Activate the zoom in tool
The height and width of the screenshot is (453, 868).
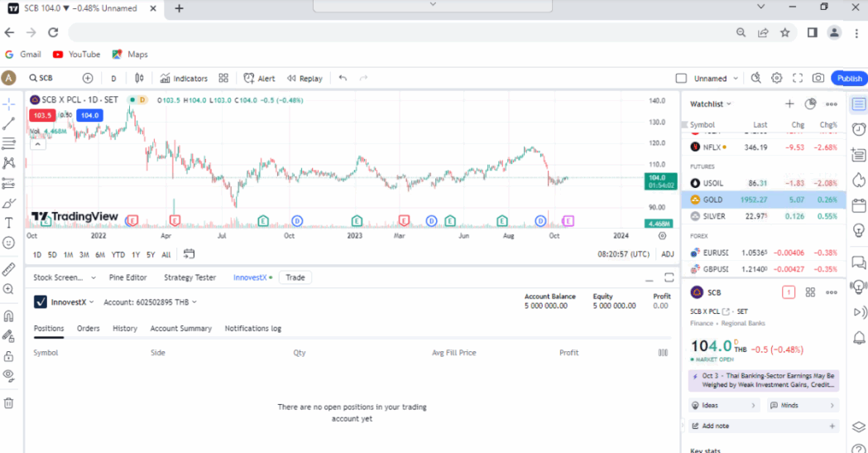point(8,289)
